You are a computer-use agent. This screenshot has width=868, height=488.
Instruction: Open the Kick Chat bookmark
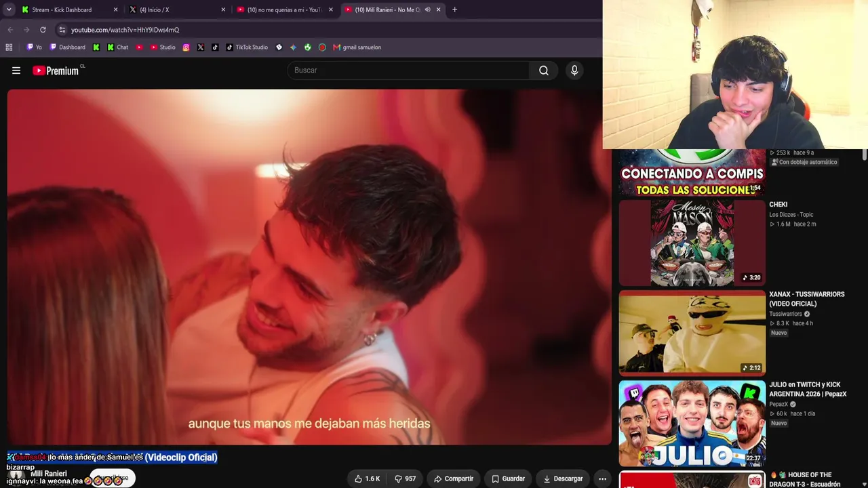[117, 47]
